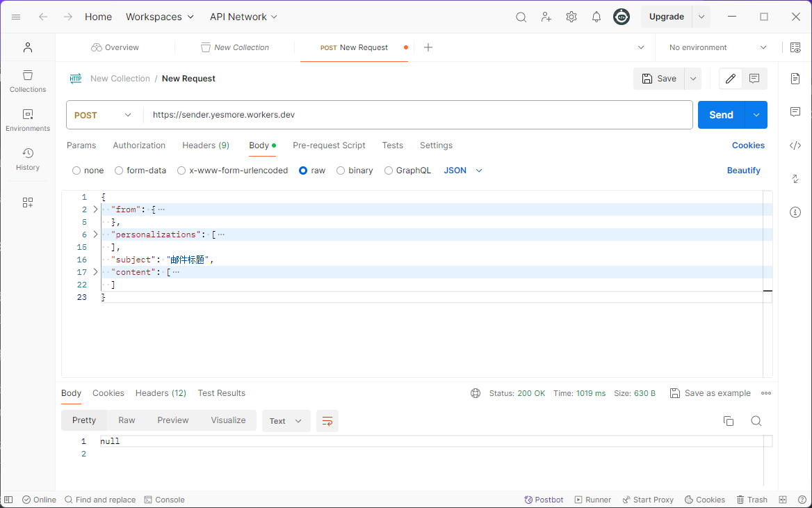This screenshot has width=812, height=508.
Task: Select the raw body type
Action: click(x=303, y=170)
